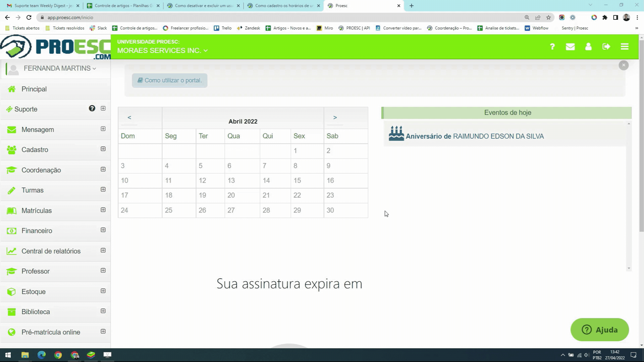Click the FERNANDA MARTINS dropdown arrow

point(94,68)
